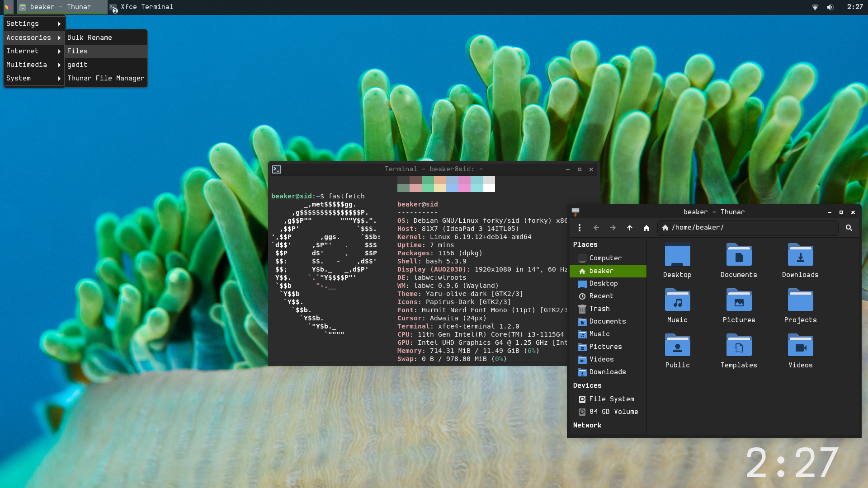
Task: Expand the Multimedia submenu arrow
Action: pos(59,65)
